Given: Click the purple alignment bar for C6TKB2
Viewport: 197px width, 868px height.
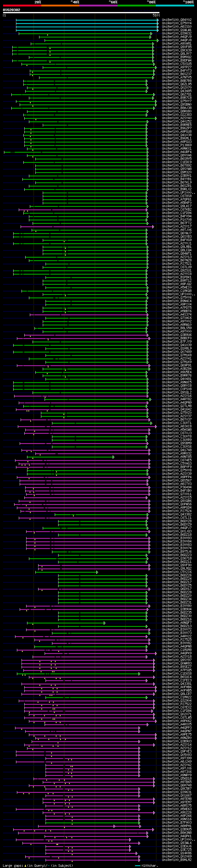Looking at the screenshot, I should pos(83,210).
